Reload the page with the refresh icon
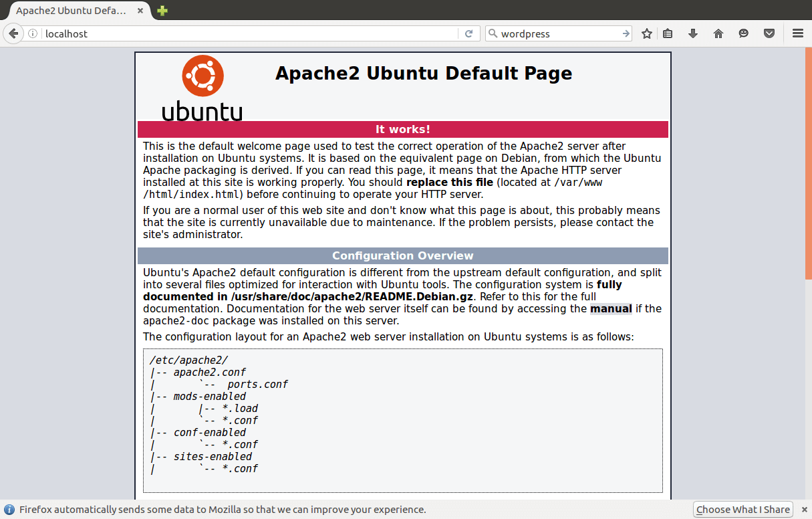This screenshot has height=519, width=812. 468,33
